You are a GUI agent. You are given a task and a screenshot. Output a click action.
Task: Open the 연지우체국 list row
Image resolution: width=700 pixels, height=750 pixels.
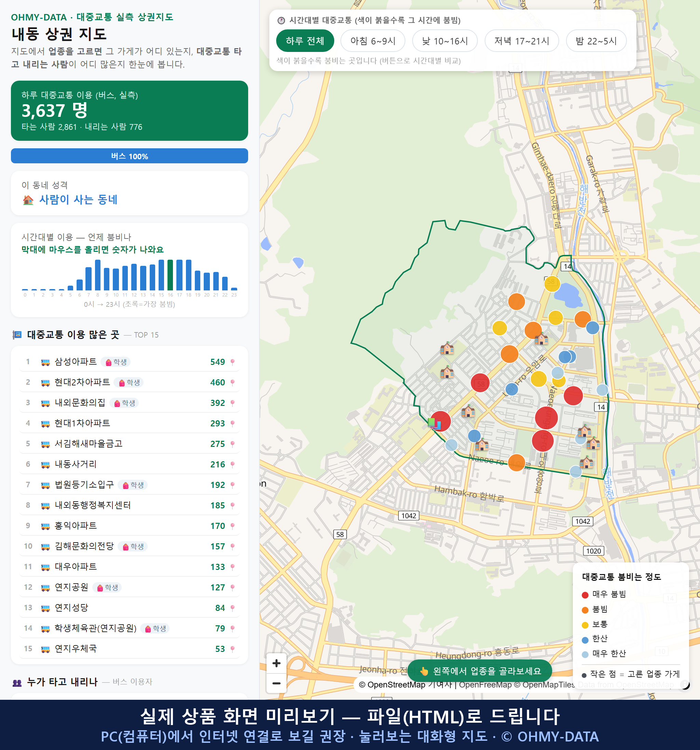(x=130, y=649)
